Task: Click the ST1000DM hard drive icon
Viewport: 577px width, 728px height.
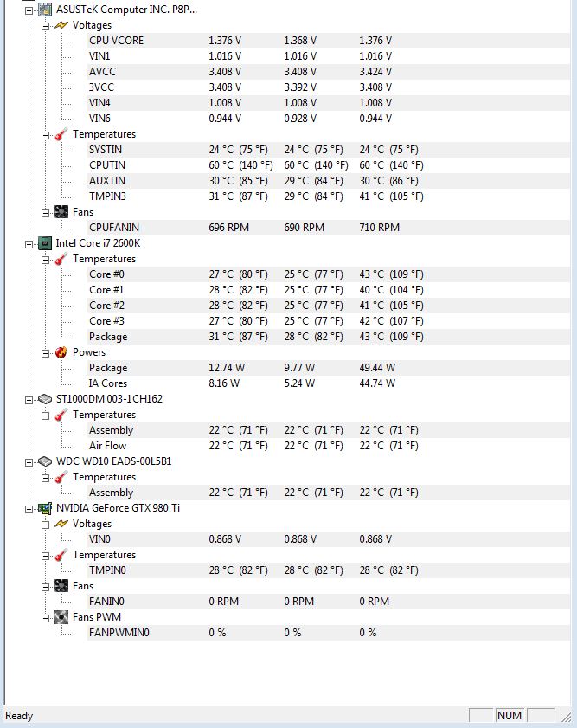Action: (x=44, y=399)
